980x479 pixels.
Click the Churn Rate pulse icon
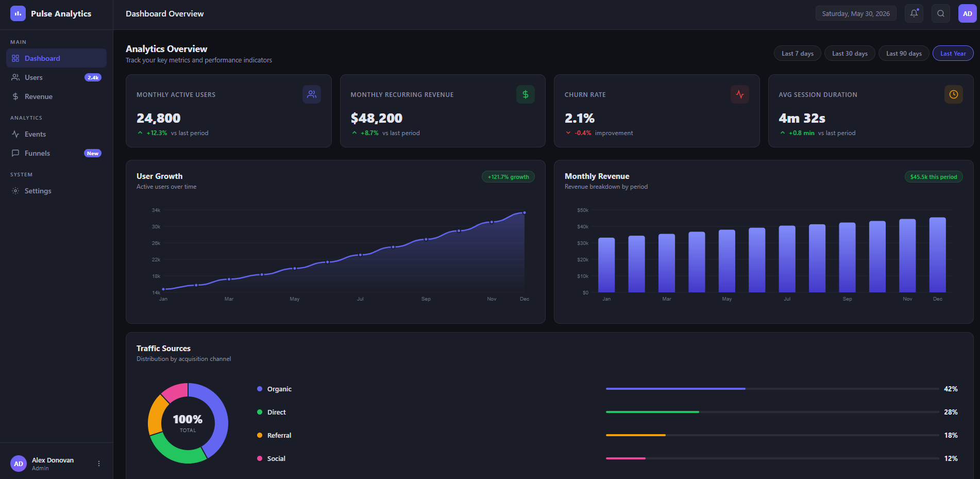coord(740,94)
